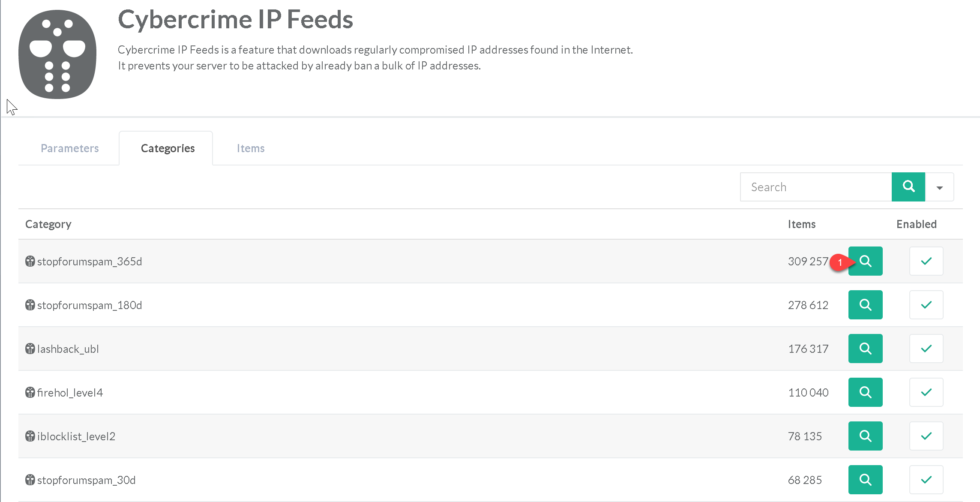Click inside the Search text field

point(816,187)
